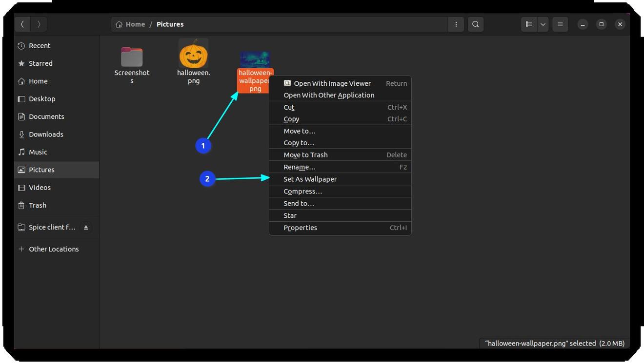644x364 pixels.
Task: Click the back navigation arrow
Action: [22, 24]
